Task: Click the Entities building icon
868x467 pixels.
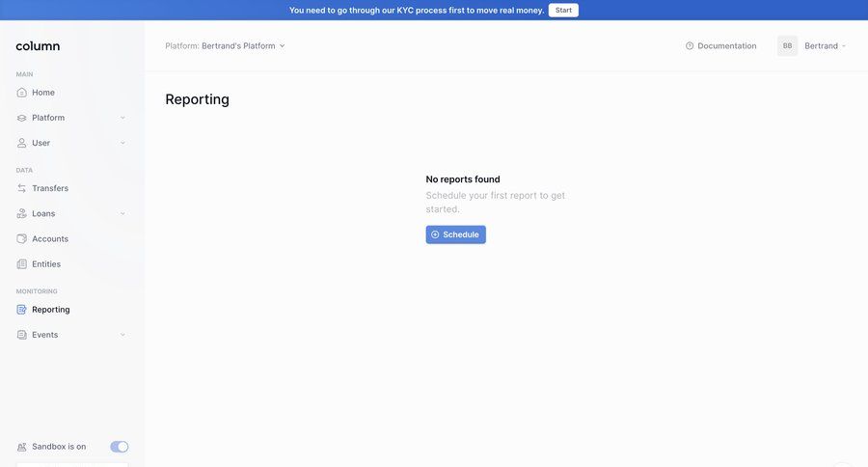Action: [x=22, y=264]
